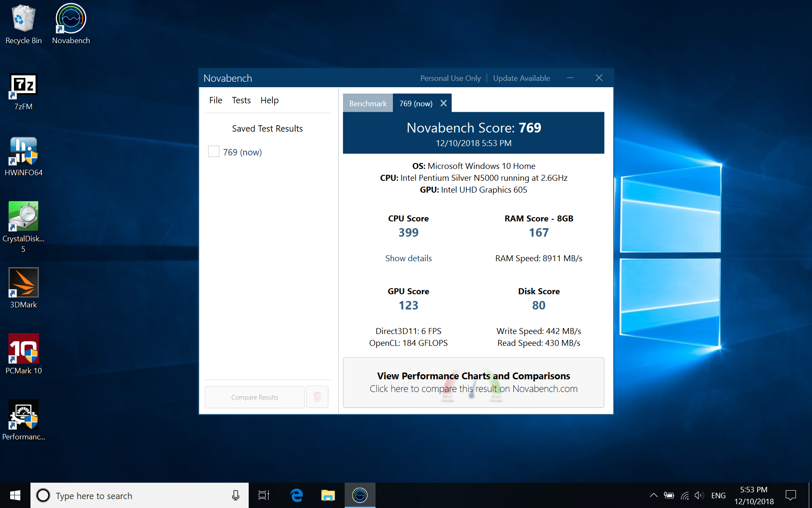Open the Tests menu
Image resolution: width=812 pixels, height=508 pixels.
coord(241,100)
